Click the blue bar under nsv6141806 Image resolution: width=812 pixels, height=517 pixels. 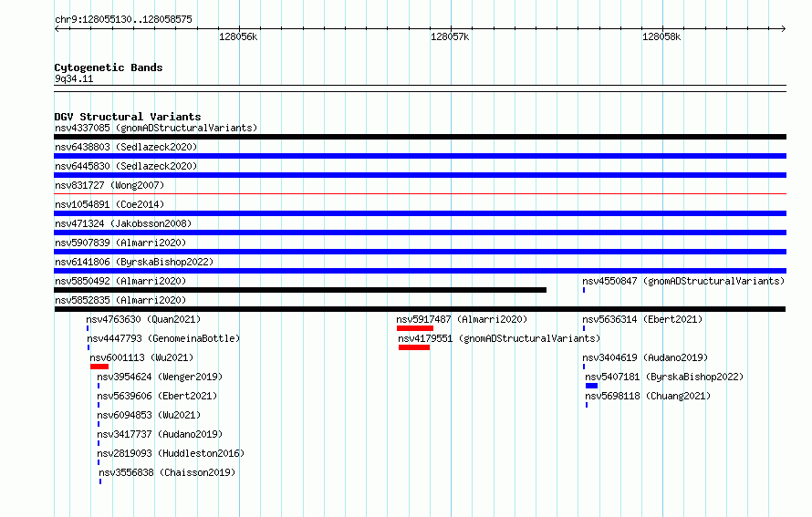420,271
